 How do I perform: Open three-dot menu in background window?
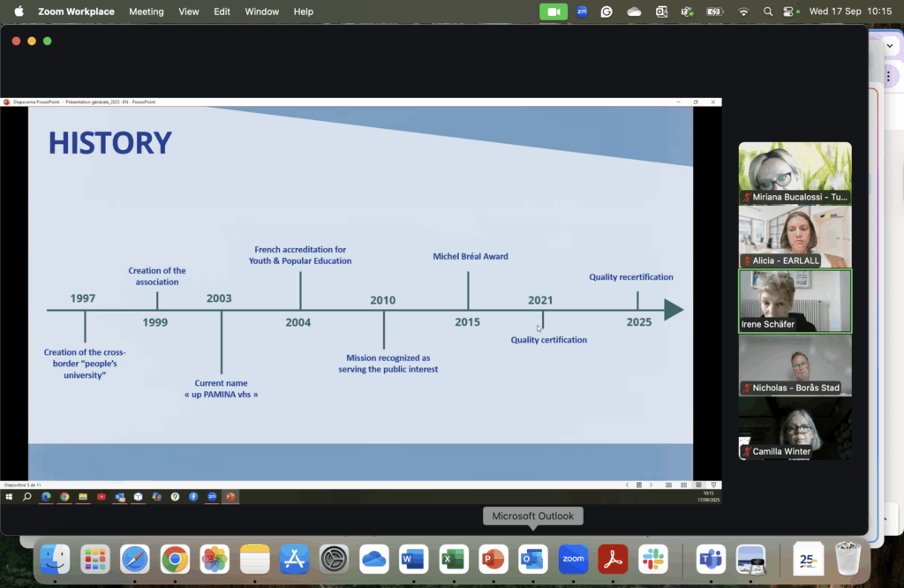coord(888,76)
